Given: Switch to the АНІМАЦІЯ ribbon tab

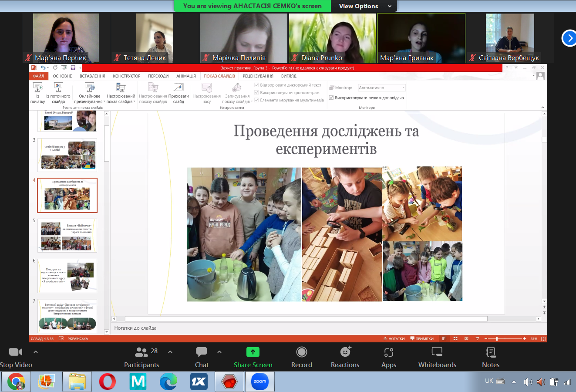Looking at the screenshot, I should pyautogui.click(x=186, y=76).
